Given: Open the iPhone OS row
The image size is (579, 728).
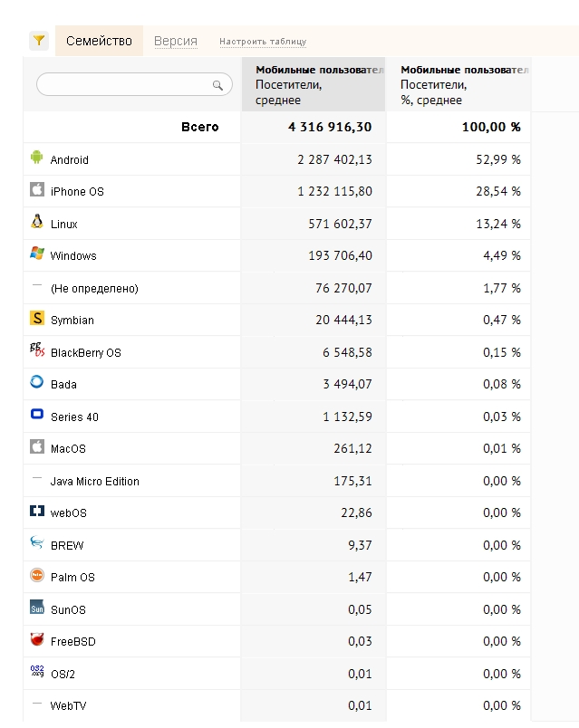Looking at the screenshot, I should point(277,191).
